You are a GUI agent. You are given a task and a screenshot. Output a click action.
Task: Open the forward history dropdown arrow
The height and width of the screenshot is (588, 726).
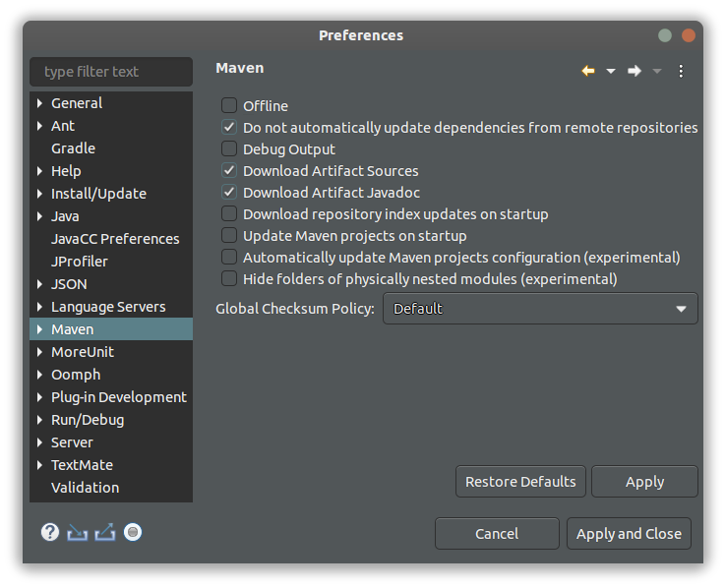click(656, 71)
